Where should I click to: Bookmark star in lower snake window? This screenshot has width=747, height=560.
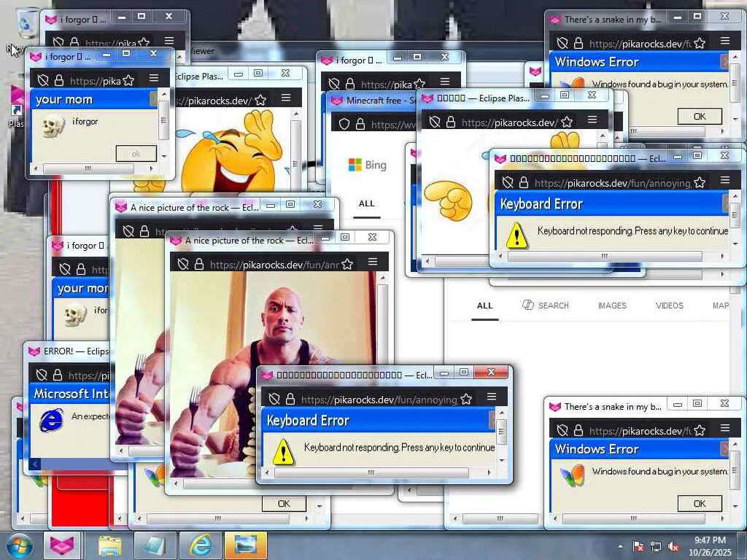[x=700, y=430]
